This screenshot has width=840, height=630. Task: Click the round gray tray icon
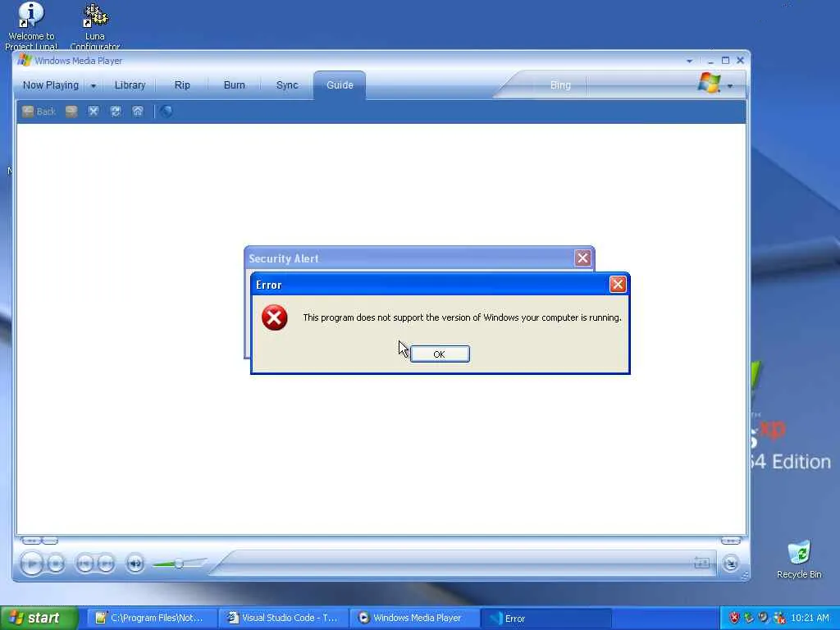click(764, 619)
